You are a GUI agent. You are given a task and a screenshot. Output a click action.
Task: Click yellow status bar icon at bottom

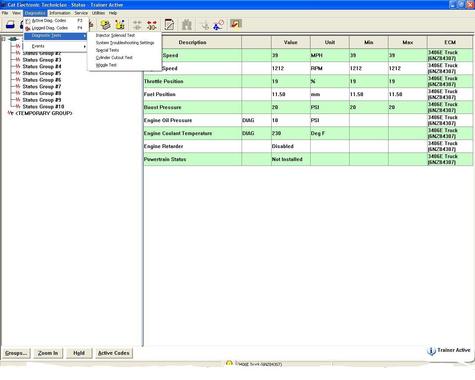coord(229,364)
